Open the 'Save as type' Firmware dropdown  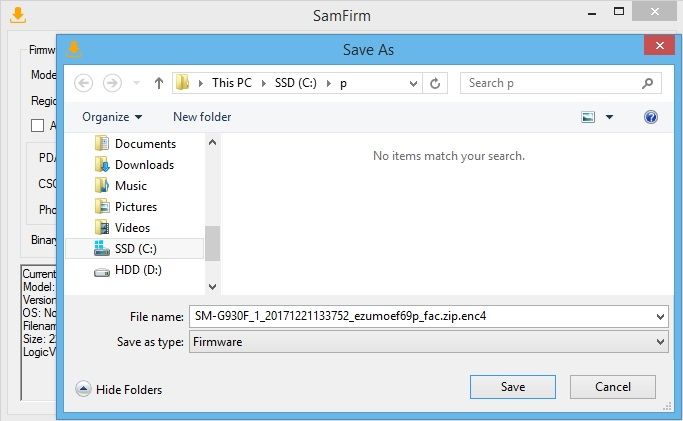(x=429, y=342)
